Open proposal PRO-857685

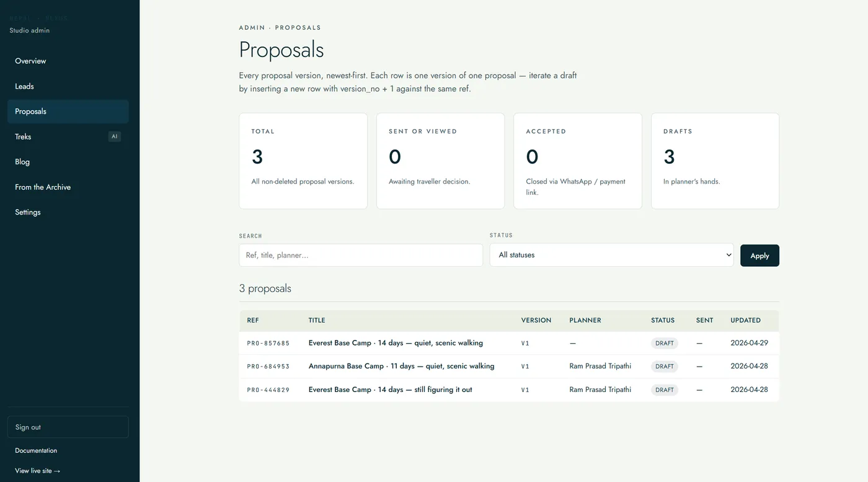pos(268,343)
